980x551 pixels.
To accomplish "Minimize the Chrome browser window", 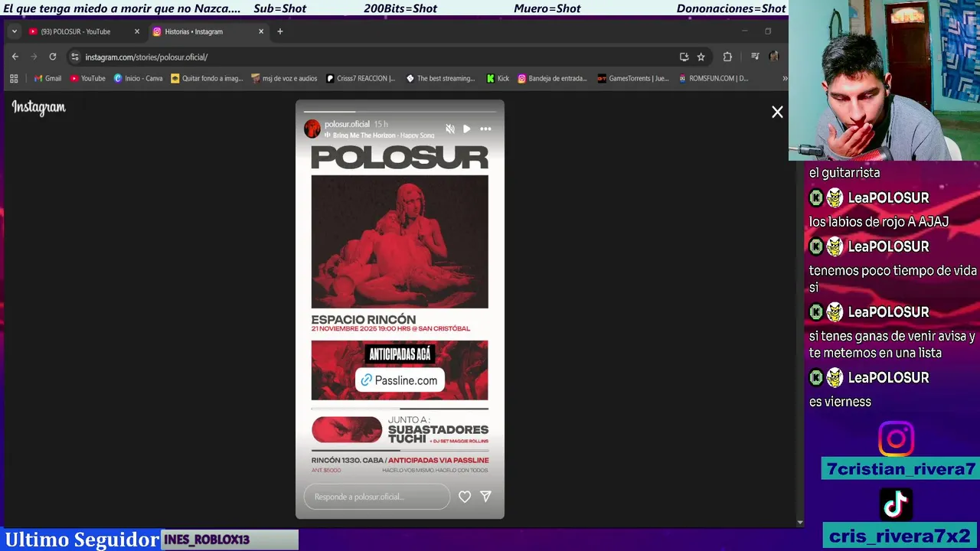I will click(744, 31).
